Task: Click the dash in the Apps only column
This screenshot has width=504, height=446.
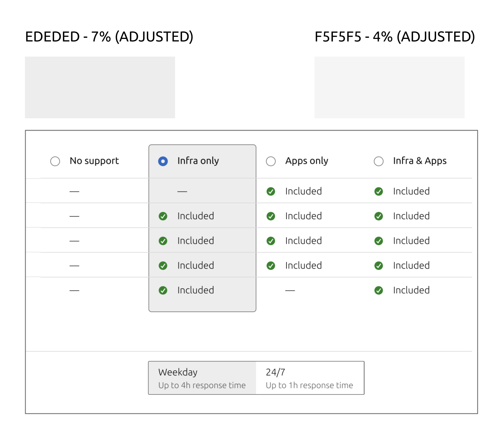Action: [290, 291]
